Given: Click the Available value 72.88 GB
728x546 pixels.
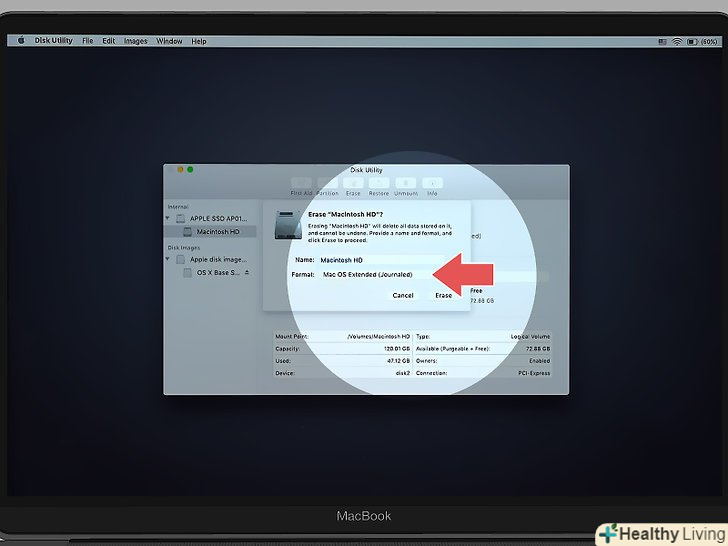Looking at the screenshot, I should click(x=538, y=348).
